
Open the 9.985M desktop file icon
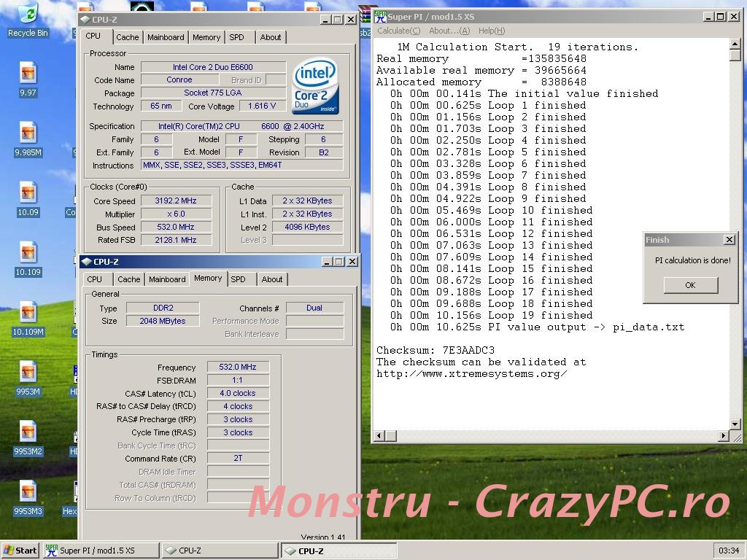[x=28, y=139]
